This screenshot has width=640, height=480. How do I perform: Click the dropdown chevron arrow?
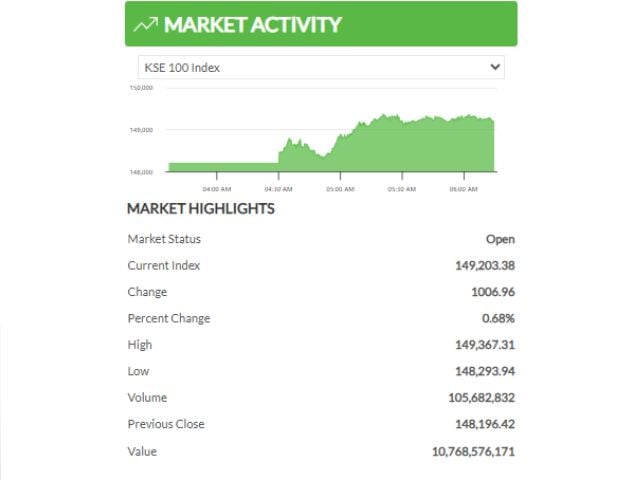coord(495,67)
